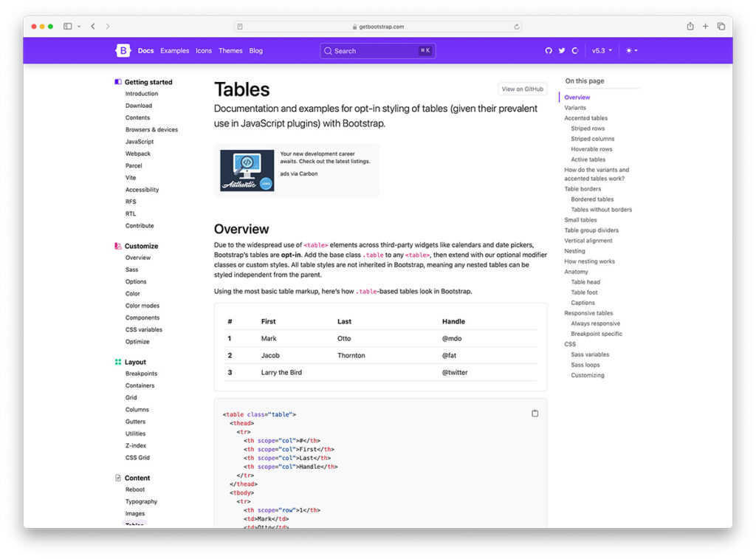Viewport: 756px width, 559px height.
Task: Open the Icons nav item
Action: [x=204, y=51]
